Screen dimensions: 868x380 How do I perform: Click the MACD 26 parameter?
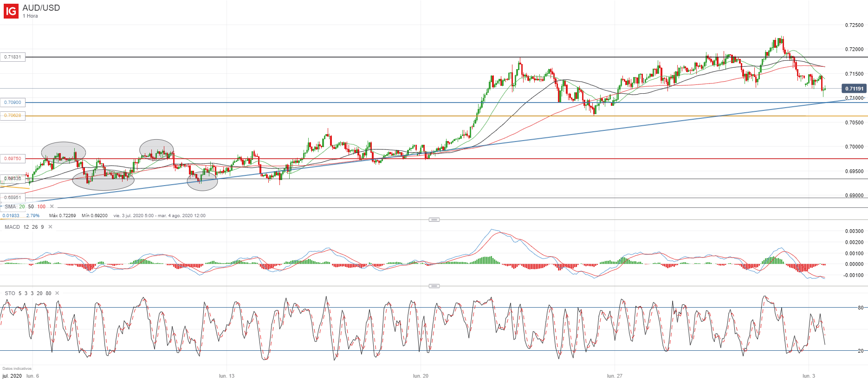(35, 227)
